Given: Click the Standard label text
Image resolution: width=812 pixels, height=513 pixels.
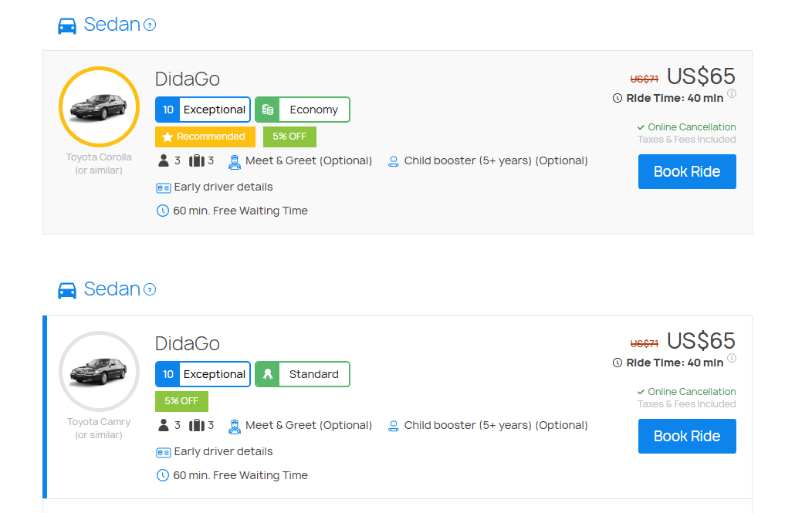Looking at the screenshot, I should (314, 374).
